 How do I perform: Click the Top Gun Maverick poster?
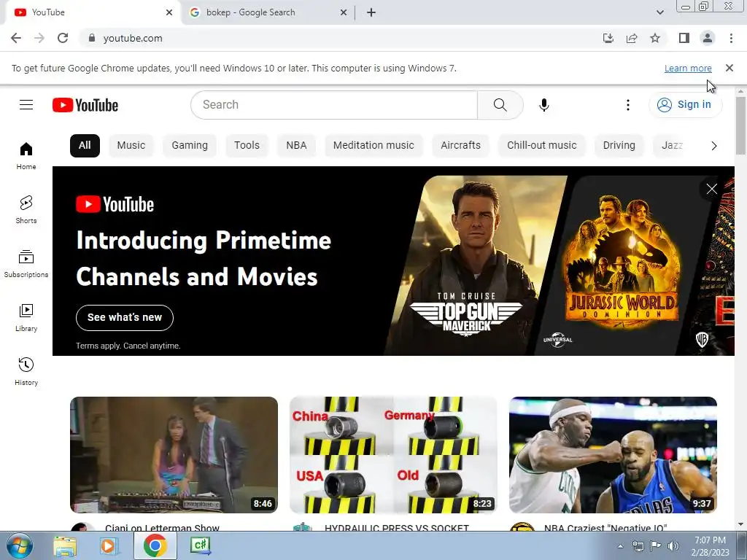point(476,265)
